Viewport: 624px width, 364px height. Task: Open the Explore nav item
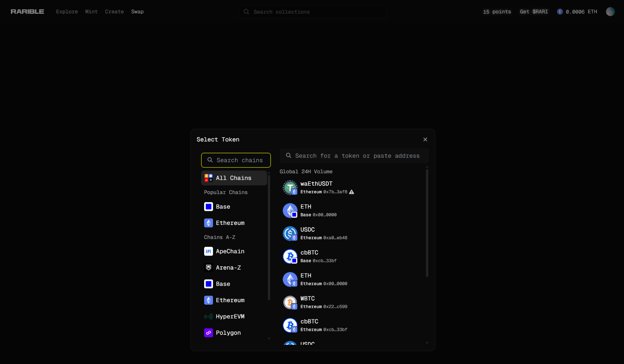click(x=67, y=12)
